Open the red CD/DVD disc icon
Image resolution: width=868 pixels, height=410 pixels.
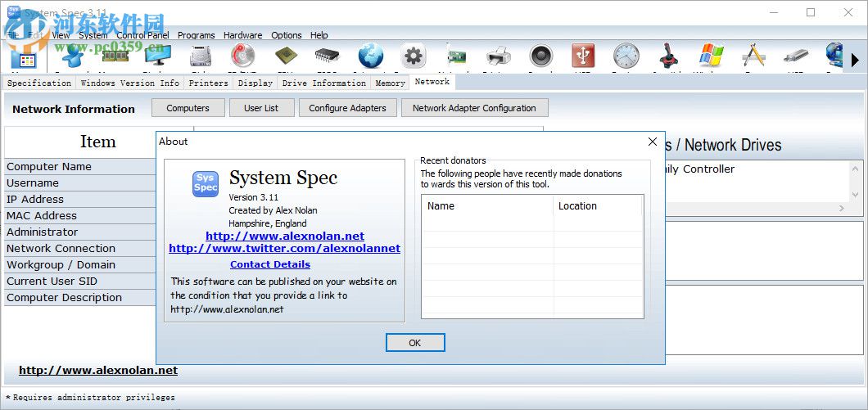243,56
